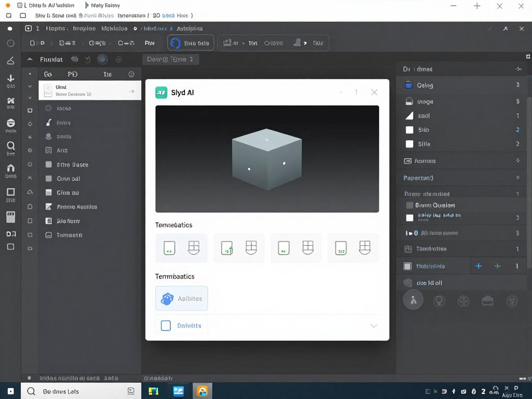Click the Slyd AI green logo icon
Image resolution: width=532 pixels, height=399 pixels.
point(161,92)
